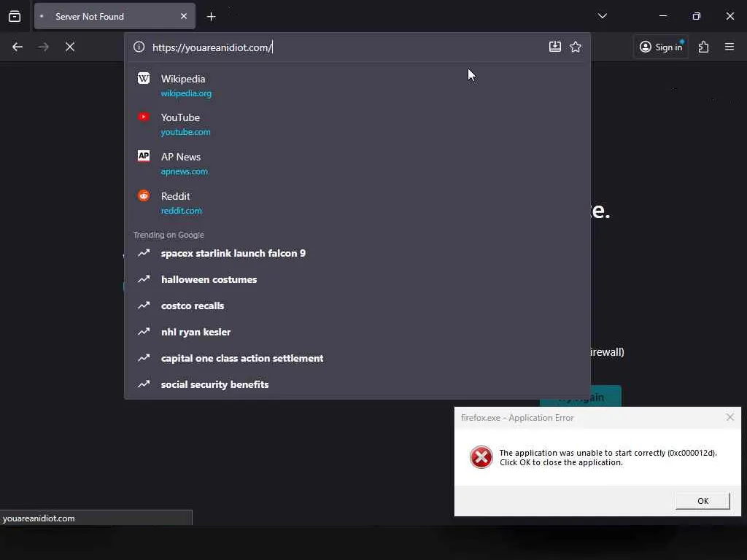Minimize the Firefox window

pyautogui.click(x=662, y=16)
